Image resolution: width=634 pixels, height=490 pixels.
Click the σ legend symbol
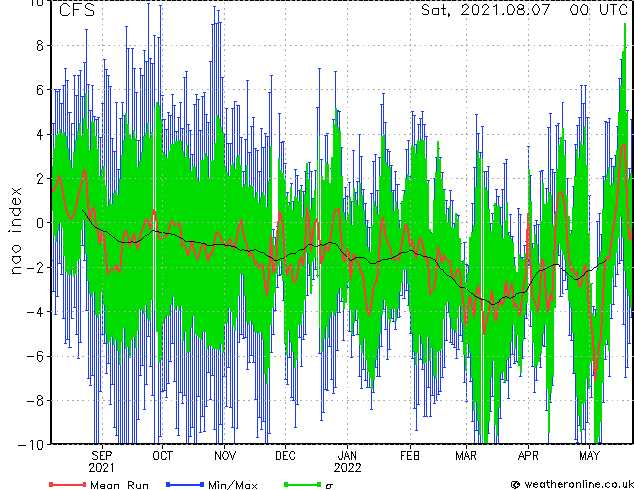click(x=329, y=486)
